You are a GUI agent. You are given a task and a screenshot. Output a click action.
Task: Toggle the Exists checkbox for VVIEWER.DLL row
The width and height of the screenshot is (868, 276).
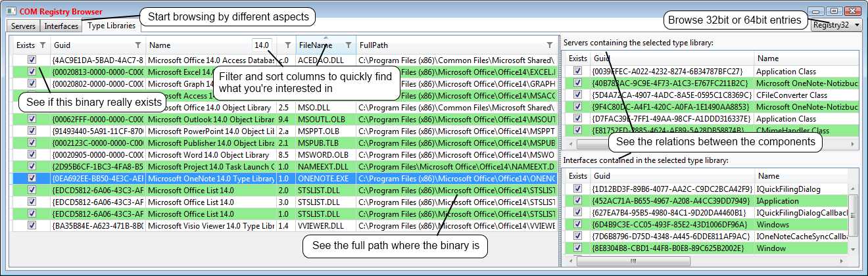(32, 225)
